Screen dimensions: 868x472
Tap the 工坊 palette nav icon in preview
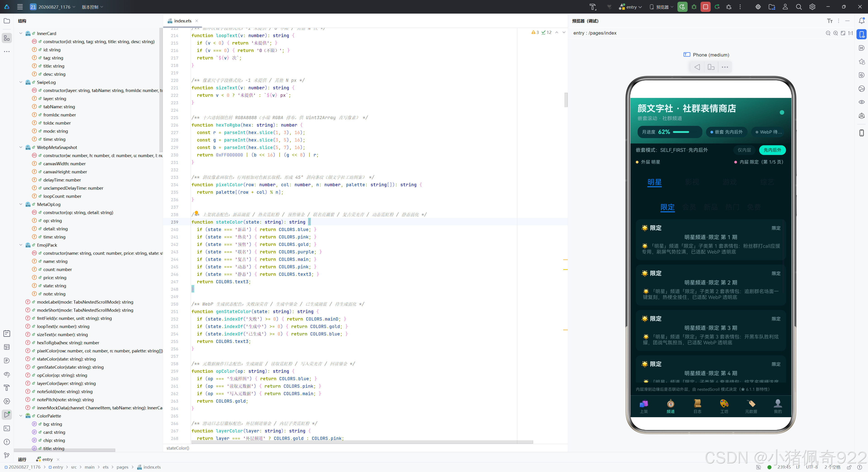(x=724, y=406)
